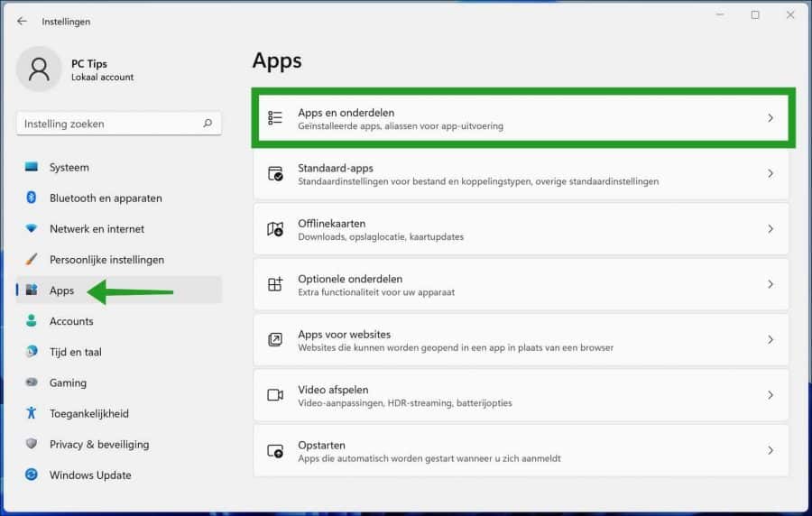Screen dimensions: 812x516
Task: Open the Systeem settings category
Action: pyautogui.click(x=119, y=167)
